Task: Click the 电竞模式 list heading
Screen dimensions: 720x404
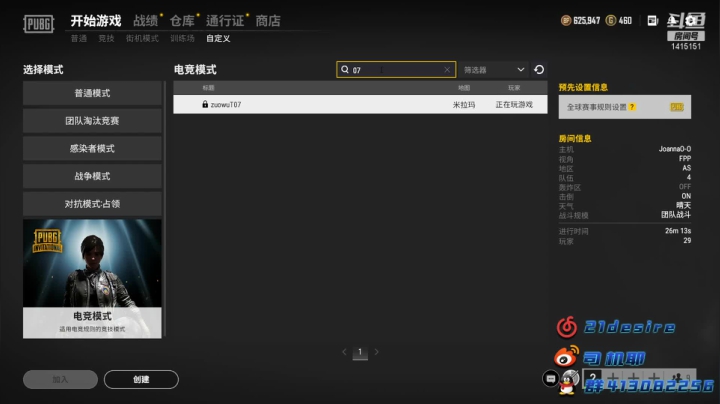Action: (x=195, y=70)
